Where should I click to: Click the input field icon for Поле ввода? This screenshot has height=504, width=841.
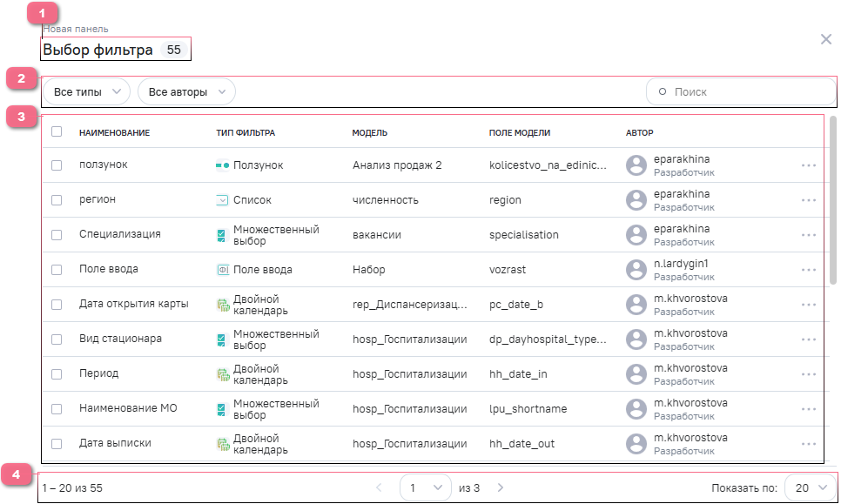pos(222,270)
